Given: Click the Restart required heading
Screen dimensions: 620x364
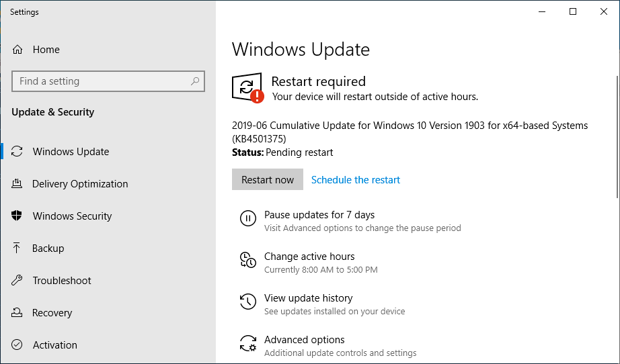Looking at the screenshot, I should [318, 81].
